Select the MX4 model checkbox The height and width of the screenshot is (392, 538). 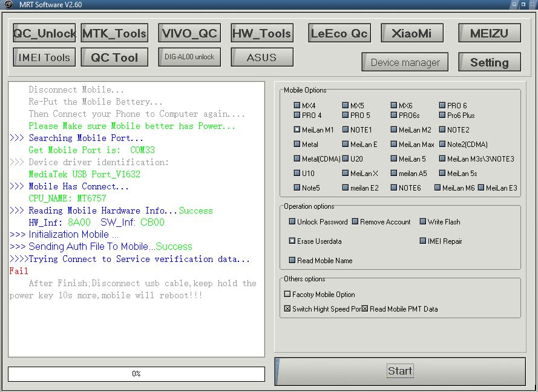click(x=297, y=105)
